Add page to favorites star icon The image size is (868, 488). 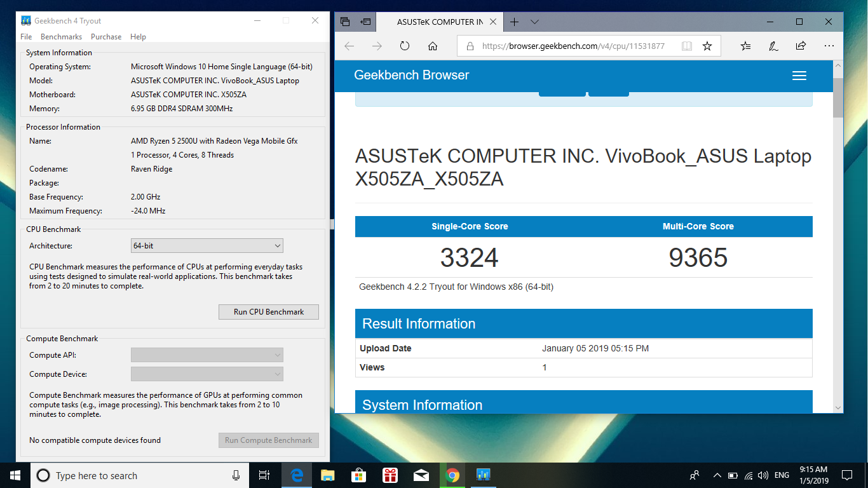pyautogui.click(x=707, y=46)
